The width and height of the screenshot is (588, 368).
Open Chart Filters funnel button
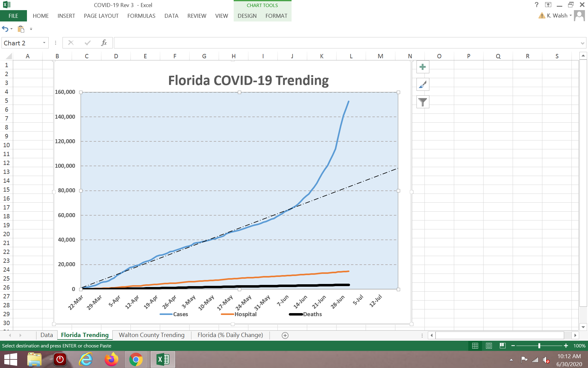(x=423, y=102)
